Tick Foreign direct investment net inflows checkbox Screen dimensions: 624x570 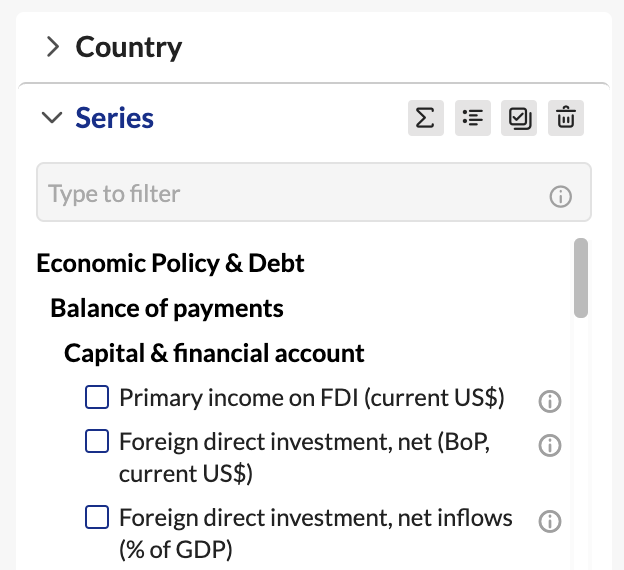pyautogui.click(x=97, y=517)
